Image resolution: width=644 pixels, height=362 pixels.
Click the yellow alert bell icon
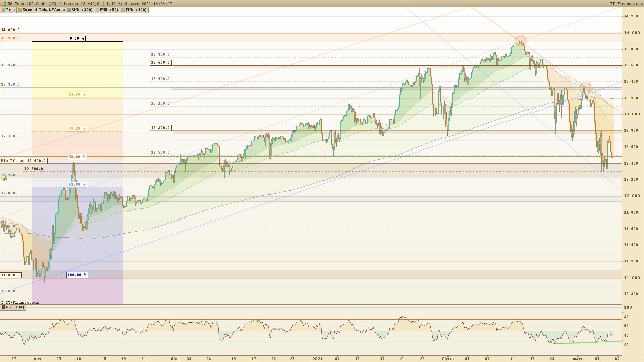(4, 178)
